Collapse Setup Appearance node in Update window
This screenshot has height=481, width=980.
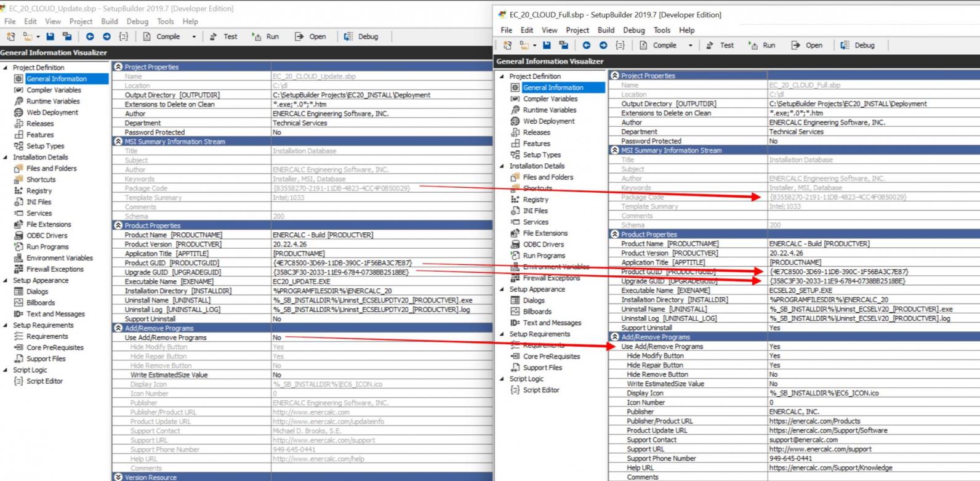pyautogui.click(x=6, y=280)
